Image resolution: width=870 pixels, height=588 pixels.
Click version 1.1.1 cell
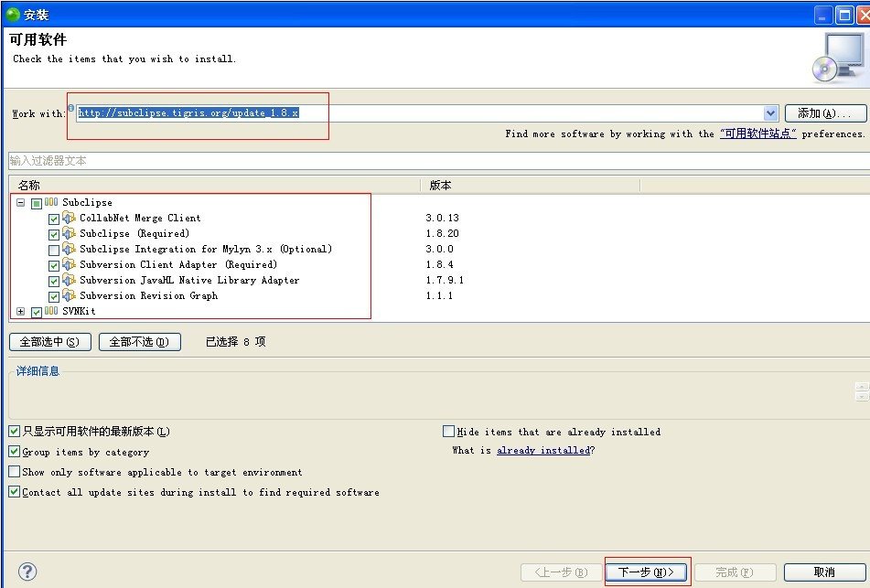[439, 295]
